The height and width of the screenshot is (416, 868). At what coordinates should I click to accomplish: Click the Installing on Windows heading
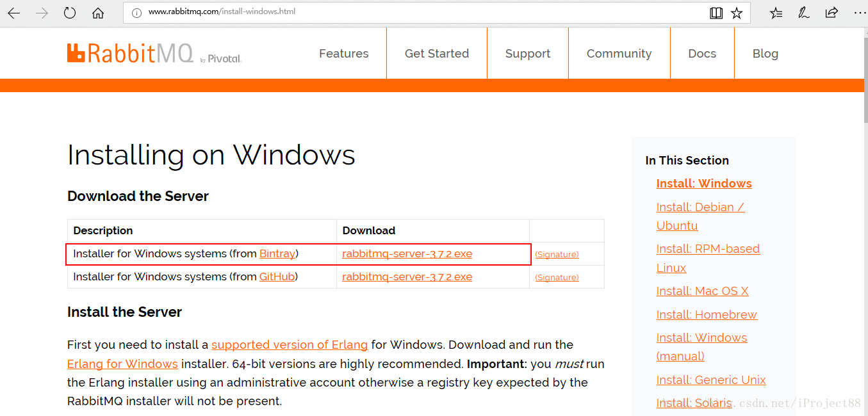click(211, 155)
